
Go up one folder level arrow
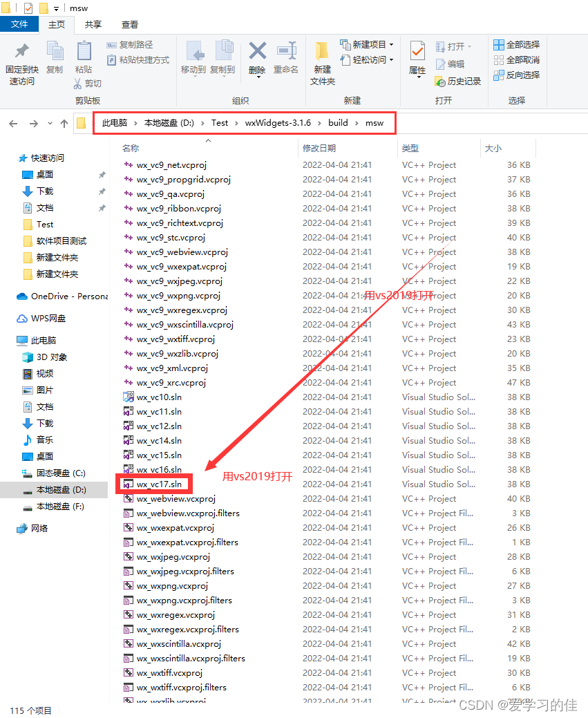64,123
